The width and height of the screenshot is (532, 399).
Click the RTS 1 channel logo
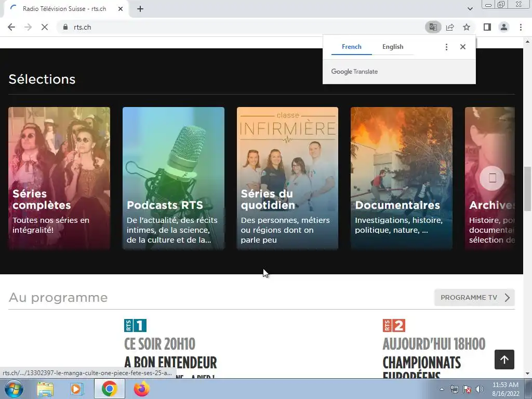point(136,325)
